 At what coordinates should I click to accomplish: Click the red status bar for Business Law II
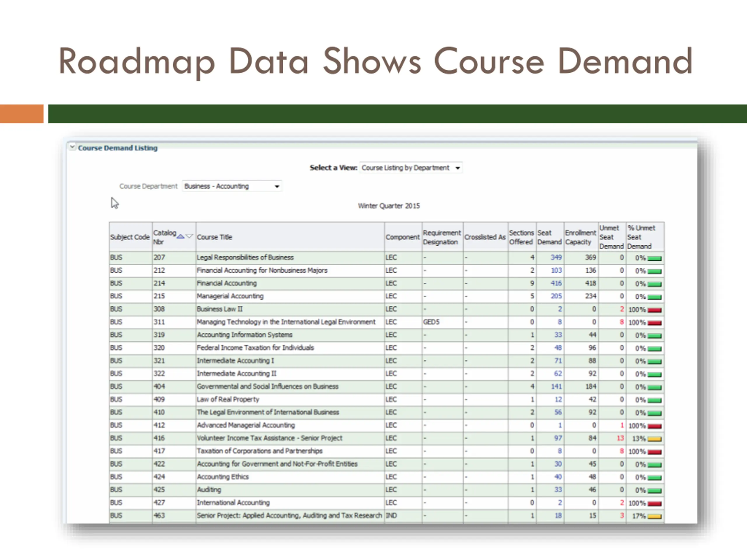point(654,310)
